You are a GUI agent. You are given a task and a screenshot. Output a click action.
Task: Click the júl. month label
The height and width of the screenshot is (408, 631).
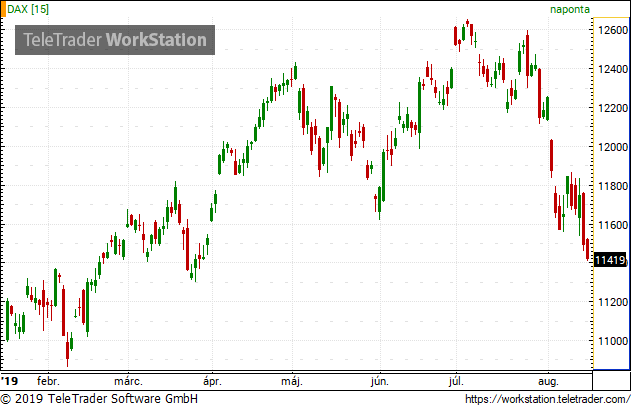pyautogui.click(x=456, y=381)
